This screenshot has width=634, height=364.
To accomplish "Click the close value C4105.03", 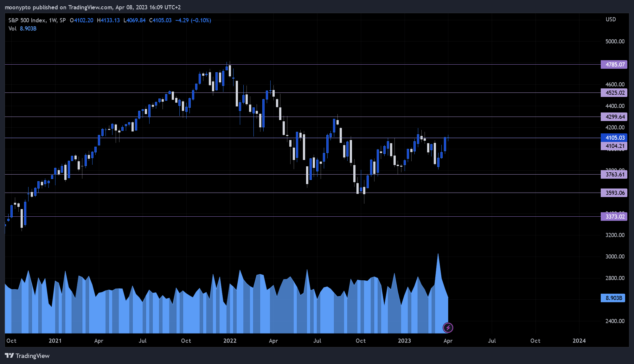I will 160,20.
